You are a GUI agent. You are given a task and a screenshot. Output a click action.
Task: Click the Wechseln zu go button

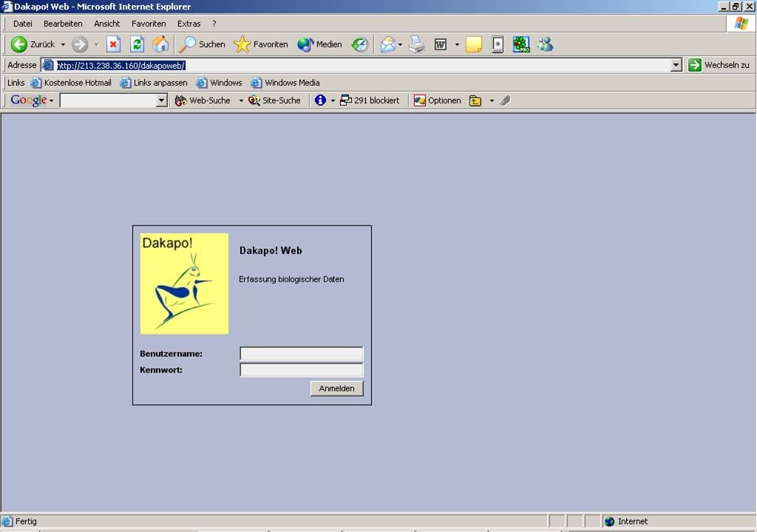(x=719, y=65)
